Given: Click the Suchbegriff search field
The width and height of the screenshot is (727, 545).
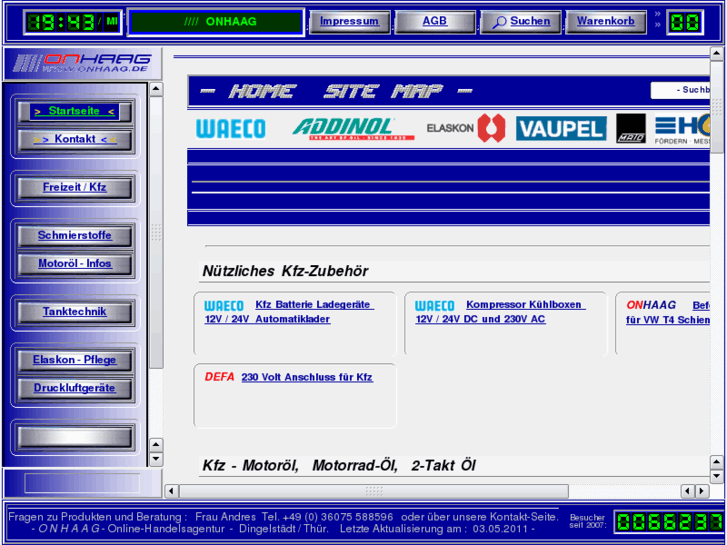Looking at the screenshot, I should [680, 90].
